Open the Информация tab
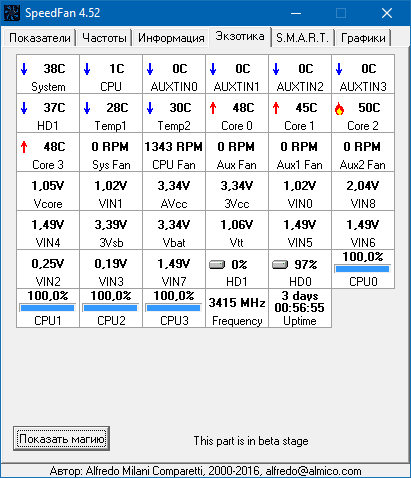This screenshot has height=478, width=411. tap(171, 38)
